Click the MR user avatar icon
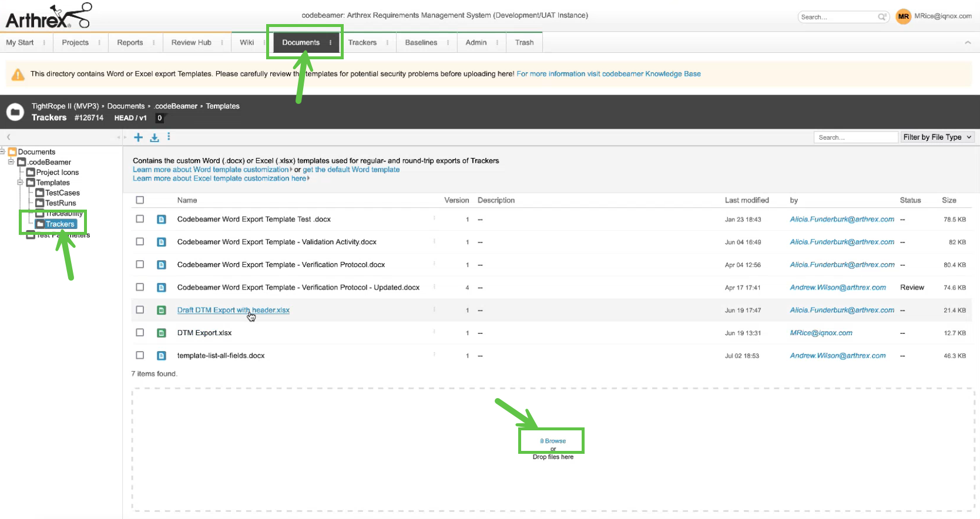Image resolution: width=980 pixels, height=519 pixels. coord(903,16)
